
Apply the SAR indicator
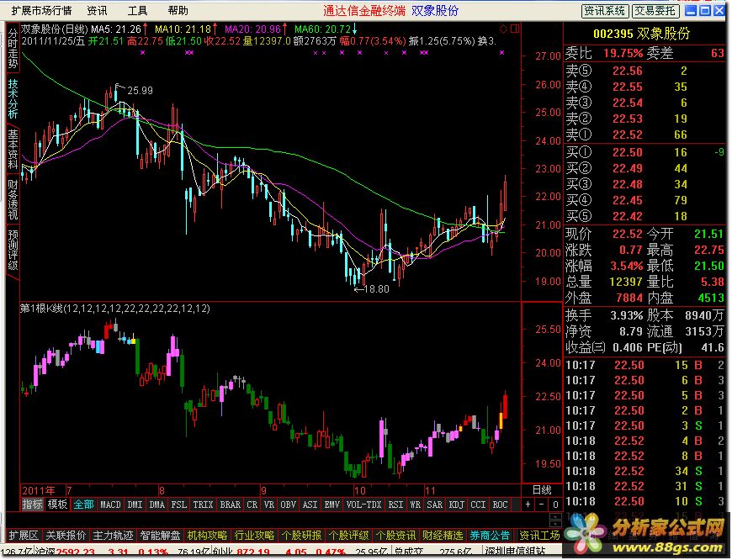point(435,505)
